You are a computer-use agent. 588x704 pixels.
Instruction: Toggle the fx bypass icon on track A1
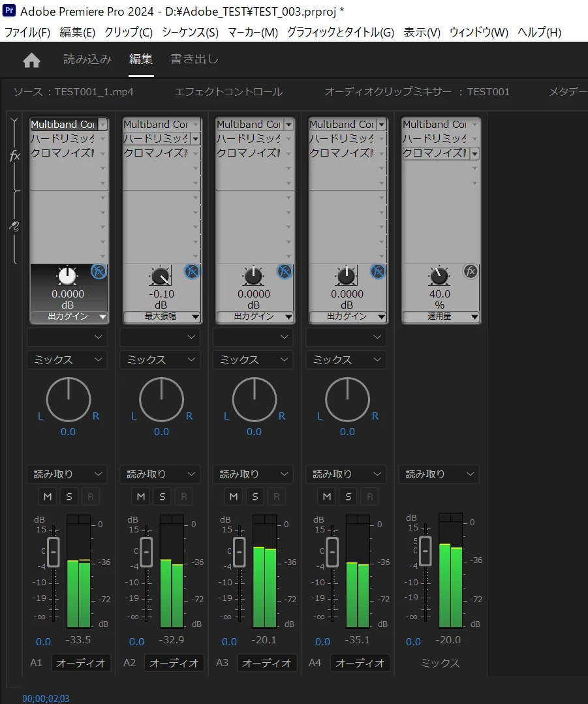99,271
